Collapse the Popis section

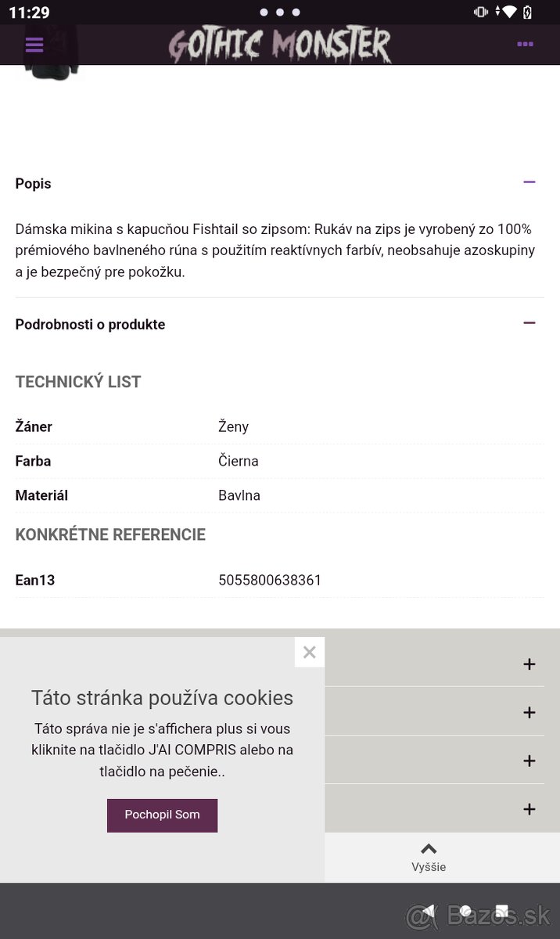pyautogui.click(x=529, y=182)
